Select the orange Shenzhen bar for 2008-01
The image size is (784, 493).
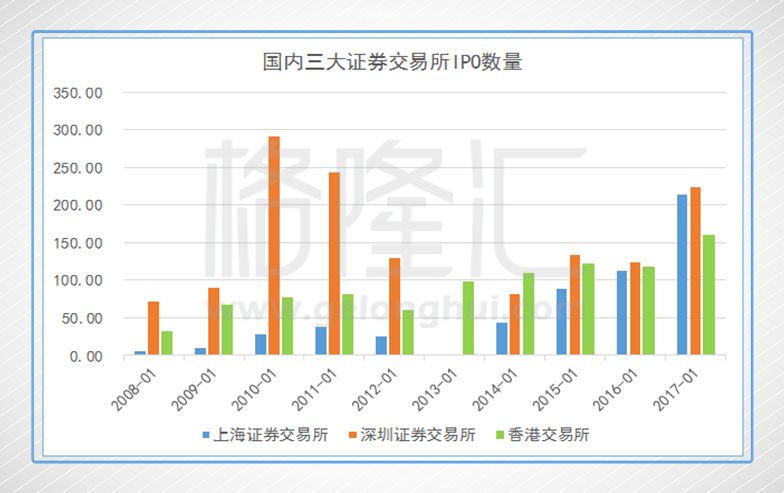click(x=154, y=328)
